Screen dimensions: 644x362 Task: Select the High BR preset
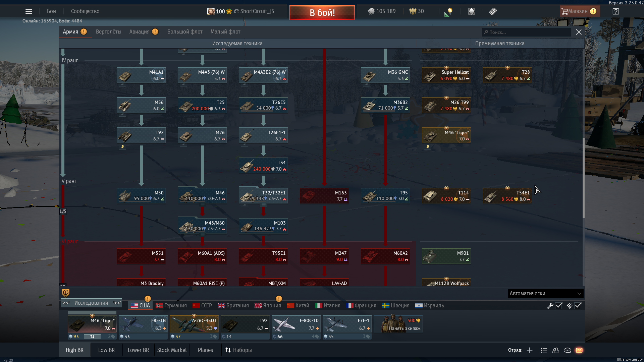[74, 350]
